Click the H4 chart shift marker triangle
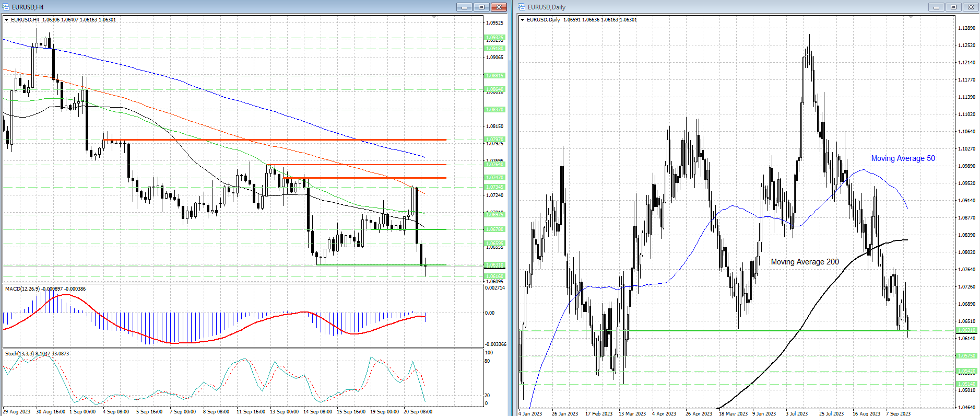 (434, 17)
